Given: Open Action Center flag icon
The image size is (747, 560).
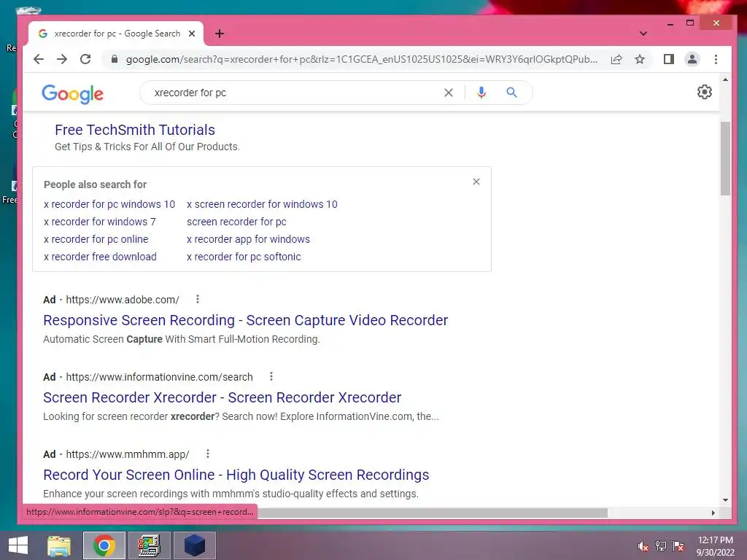Looking at the screenshot, I should click(x=678, y=546).
